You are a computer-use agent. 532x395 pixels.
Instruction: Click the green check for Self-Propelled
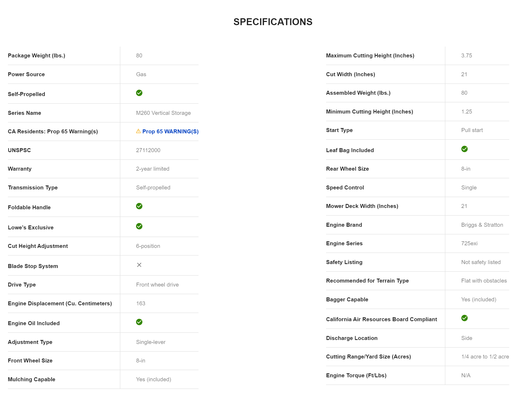(x=139, y=93)
